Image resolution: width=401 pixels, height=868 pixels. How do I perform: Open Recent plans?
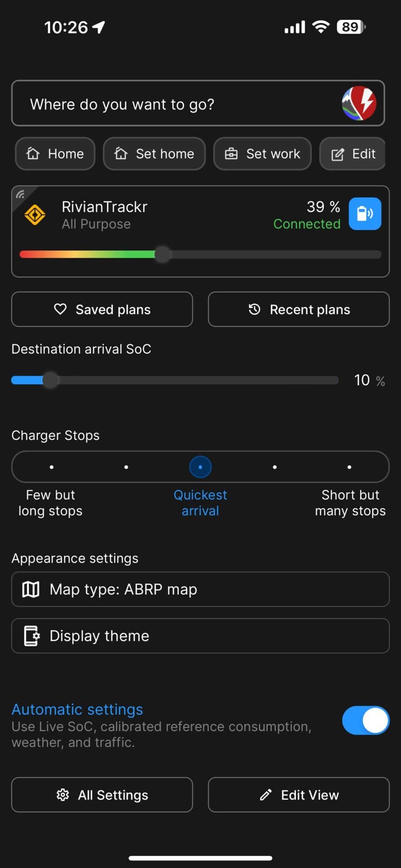coord(299,309)
